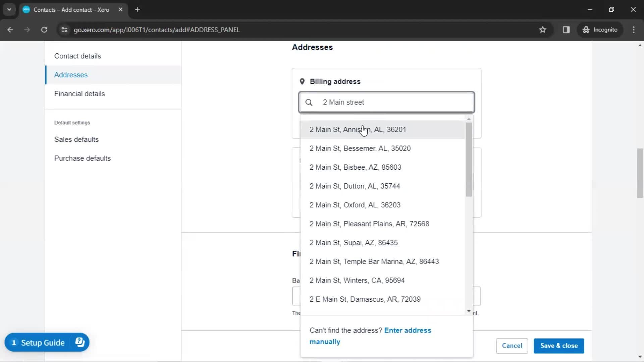Choose 2 Main St, Pleasant Plains, AR, 72568
The image size is (644, 362).
click(x=383, y=224)
